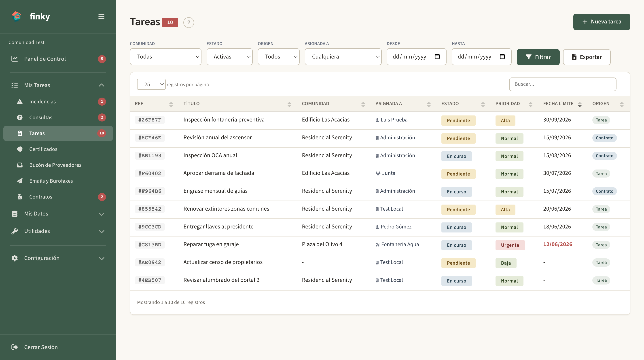Sort by ASIGNADA A column arrows
644x360 pixels.
pos(429,104)
